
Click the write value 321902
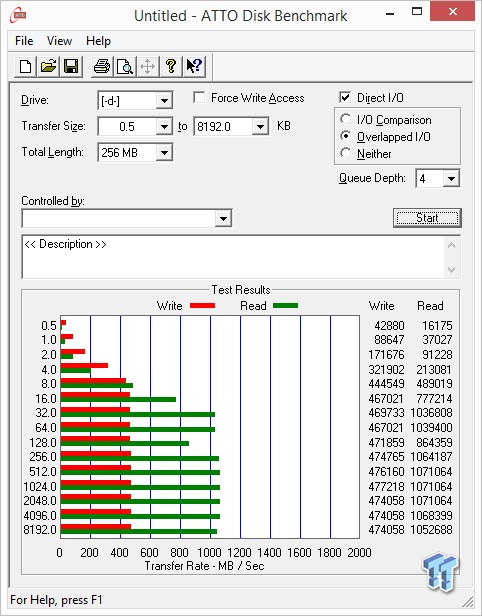coord(386,369)
